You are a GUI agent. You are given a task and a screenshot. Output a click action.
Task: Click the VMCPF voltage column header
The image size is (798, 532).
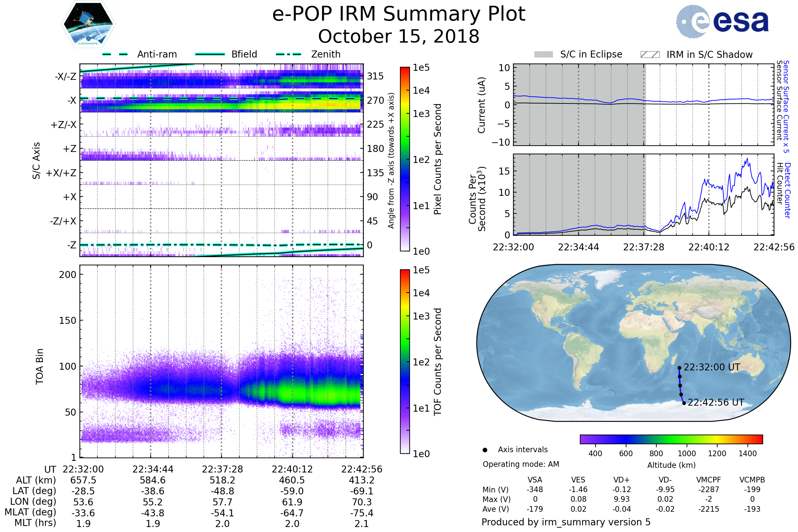(709, 480)
